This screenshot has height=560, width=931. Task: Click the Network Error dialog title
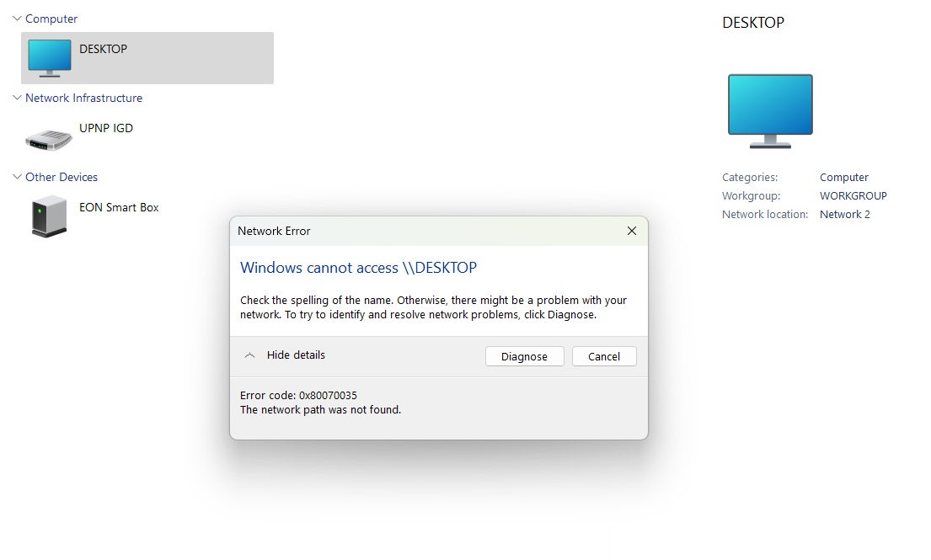[x=274, y=231]
